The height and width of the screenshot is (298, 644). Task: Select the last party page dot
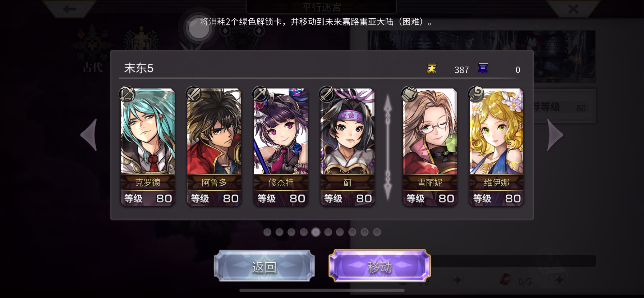[377, 232]
